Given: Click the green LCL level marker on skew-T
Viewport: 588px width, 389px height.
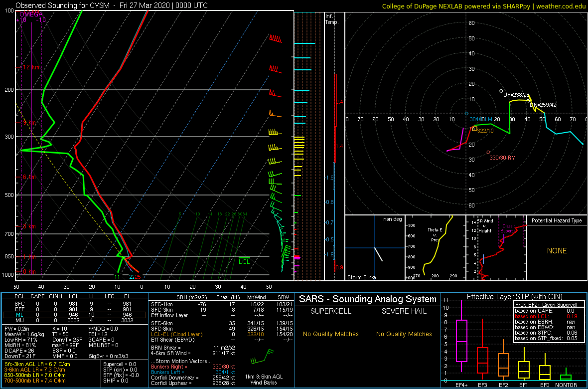Looking at the screenshot, I should [x=244, y=260].
